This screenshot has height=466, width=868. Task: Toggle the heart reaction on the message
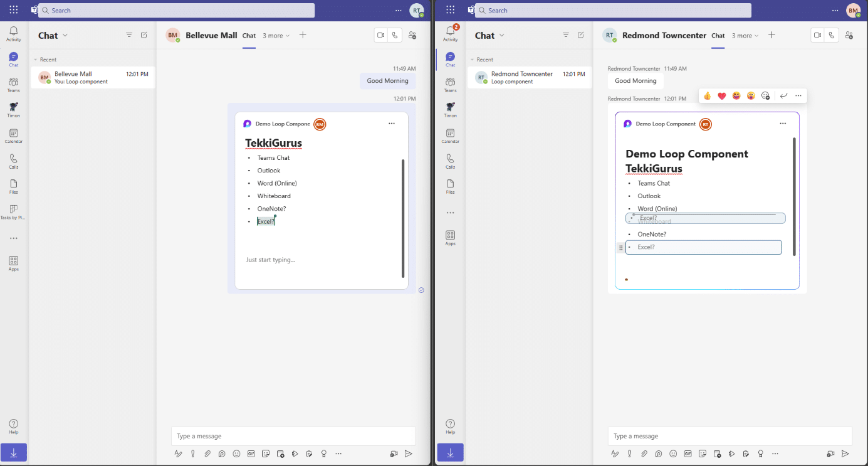(721, 95)
